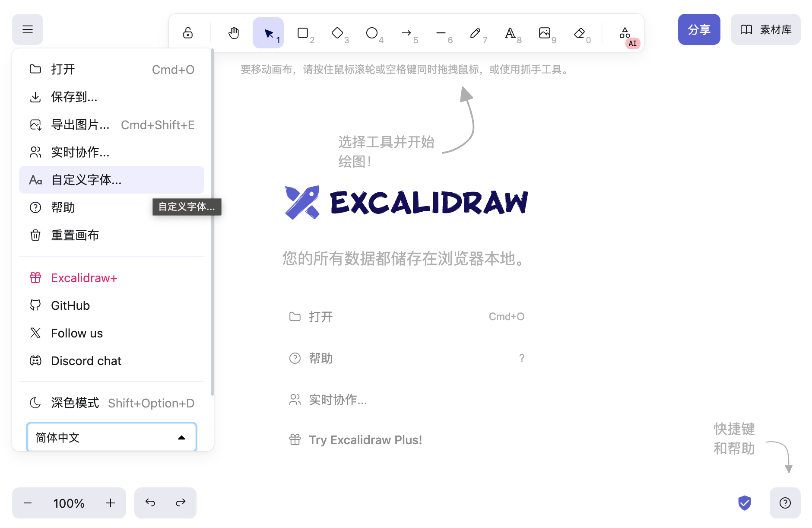Image resolution: width=812 pixels, height=528 pixels.
Task: Choose 保存到... menu entry
Action: coord(111,97)
